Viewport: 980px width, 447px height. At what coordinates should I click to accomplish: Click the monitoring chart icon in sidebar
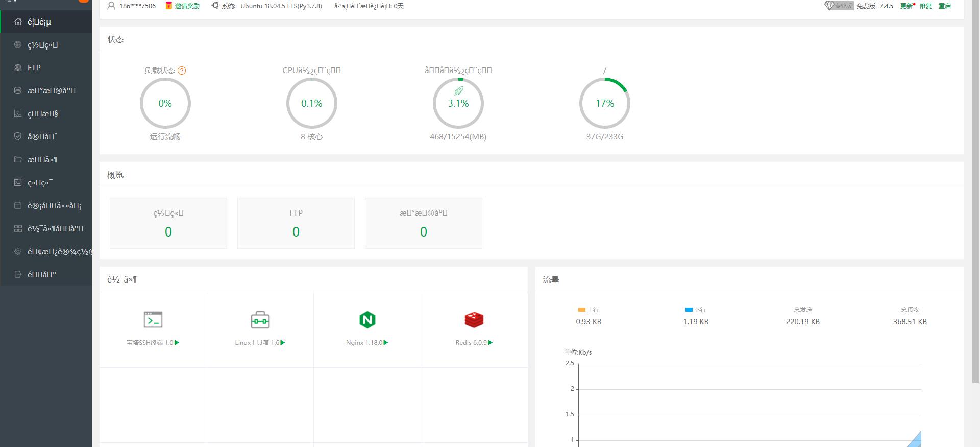[18, 113]
